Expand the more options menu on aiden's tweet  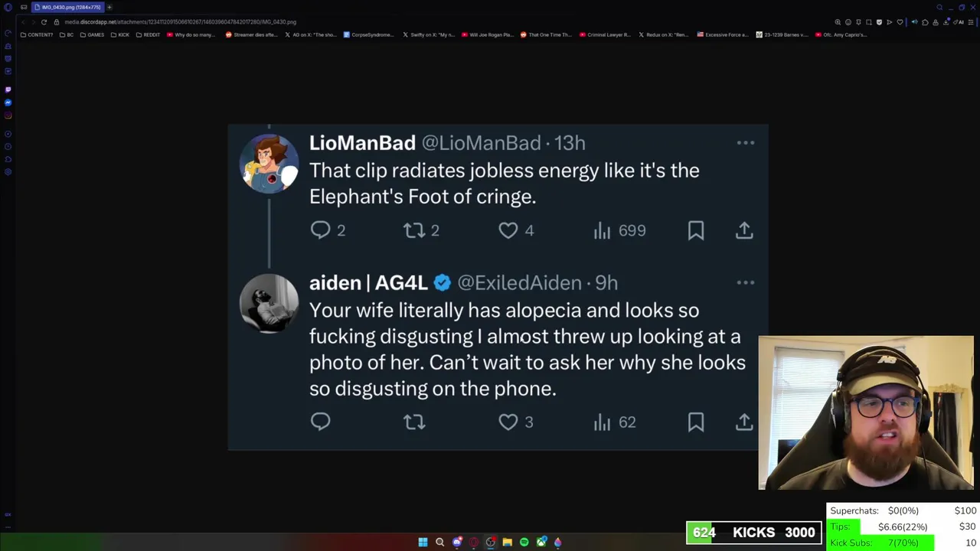point(745,283)
